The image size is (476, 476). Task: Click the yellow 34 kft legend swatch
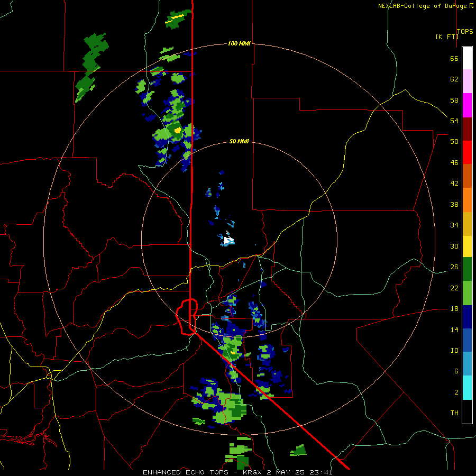[x=467, y=246]
